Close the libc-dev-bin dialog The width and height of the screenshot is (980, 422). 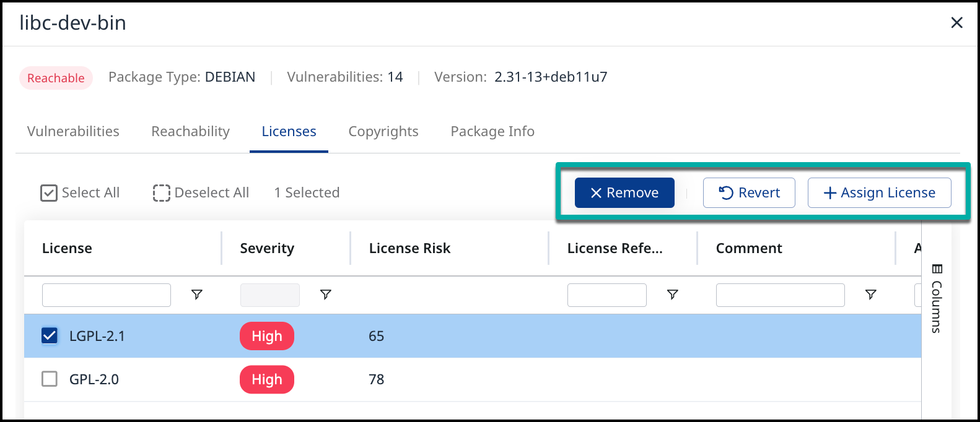coord(956,23)
